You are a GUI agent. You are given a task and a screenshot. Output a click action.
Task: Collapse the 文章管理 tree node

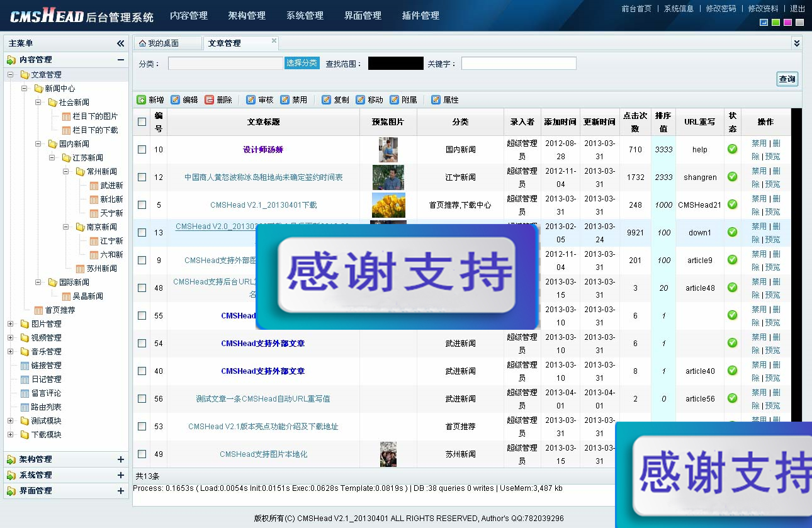[11, 75]
